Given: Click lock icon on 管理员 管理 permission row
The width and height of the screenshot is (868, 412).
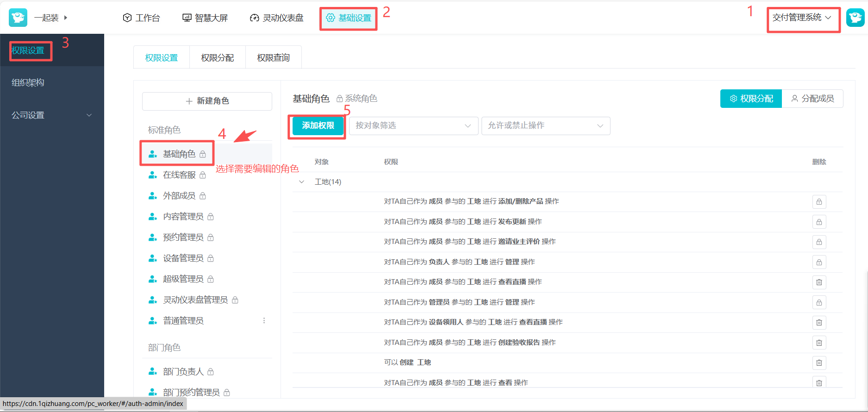Looking at the screenshot, I should (819, 302).
